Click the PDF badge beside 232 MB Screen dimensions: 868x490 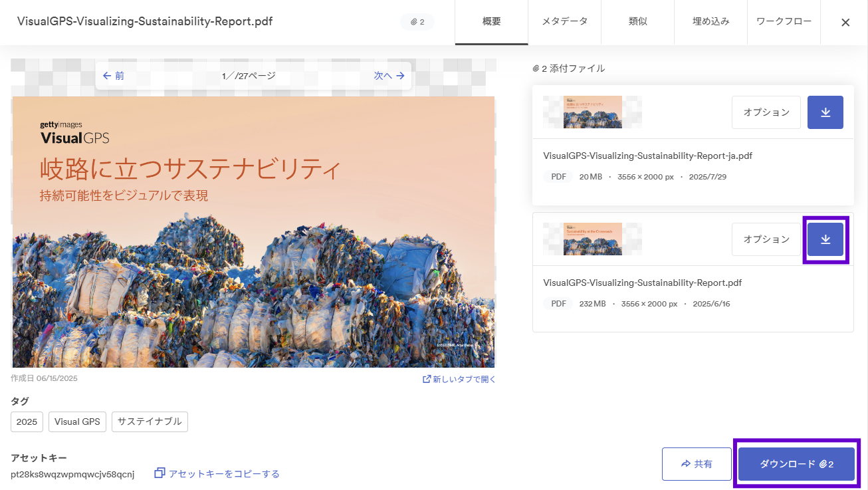pos(559,304)
